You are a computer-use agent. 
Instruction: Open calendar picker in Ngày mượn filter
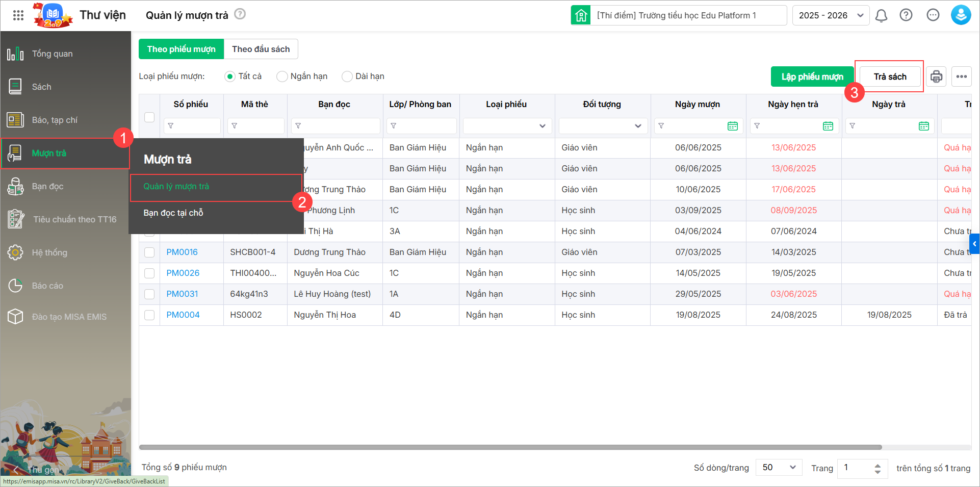tap(732, 126)
